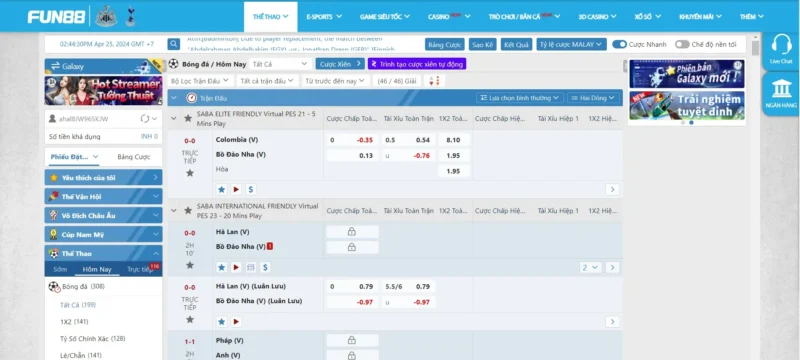Click the Trận Đấu clock icon

(191, 97)
